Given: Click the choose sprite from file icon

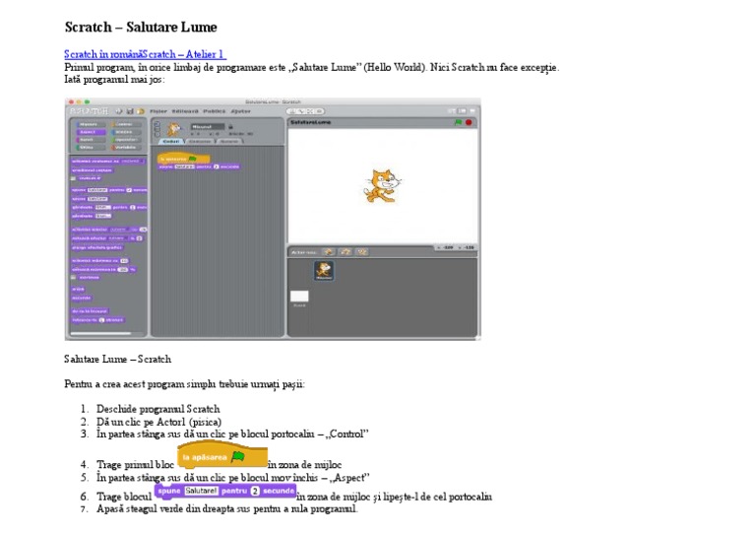Looking at the screenshot, I should click(346, 252).
